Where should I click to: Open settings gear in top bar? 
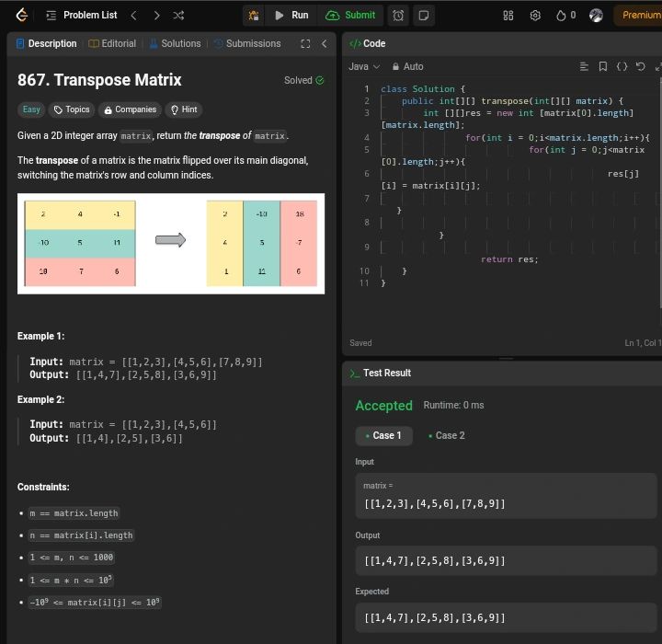[x=535, y=15]
